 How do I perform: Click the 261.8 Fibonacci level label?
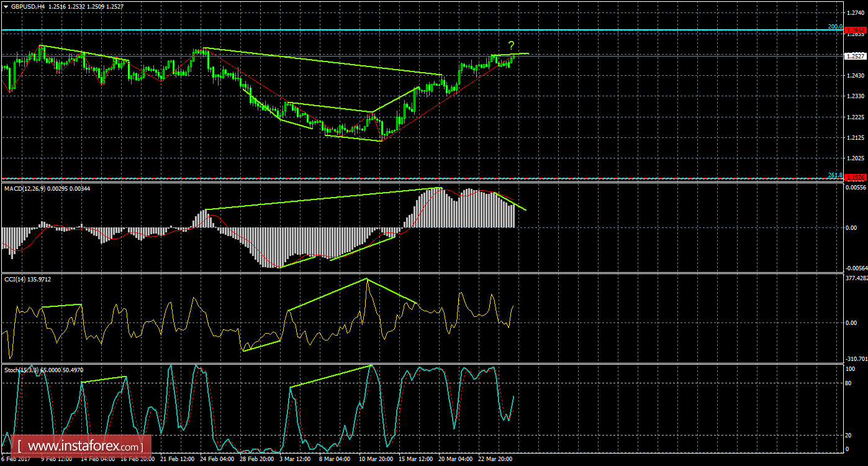835,175
